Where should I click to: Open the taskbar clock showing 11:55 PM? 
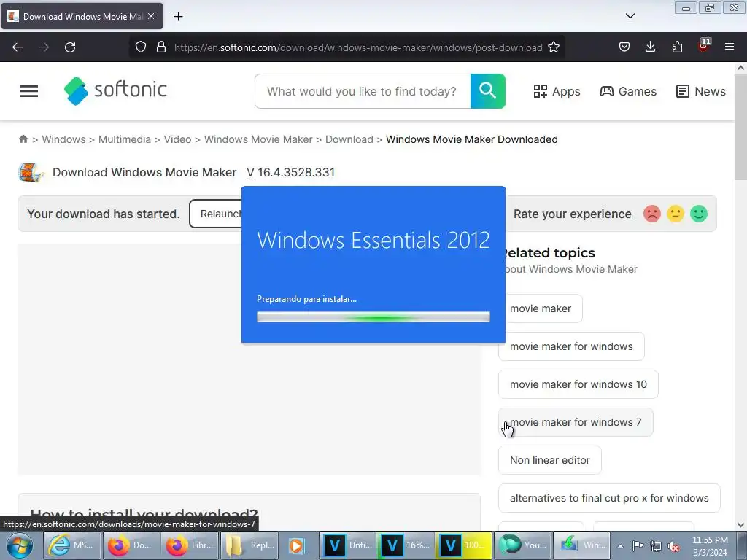[710, 546]
